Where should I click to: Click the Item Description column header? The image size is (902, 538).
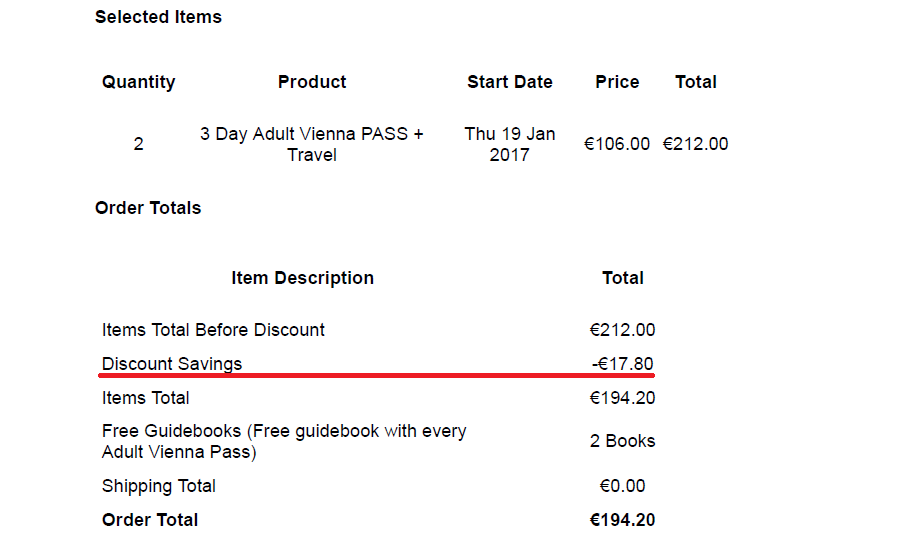click(303, 278)
